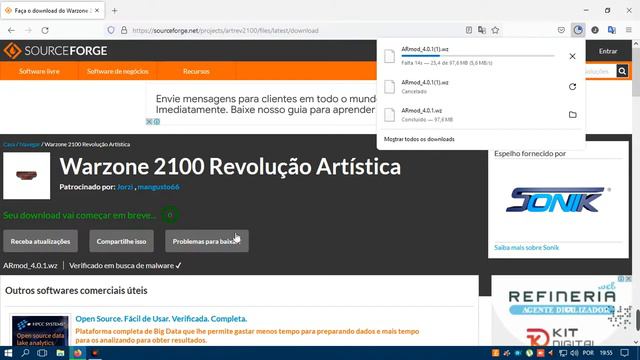Open the Windows Start menu

8,353
